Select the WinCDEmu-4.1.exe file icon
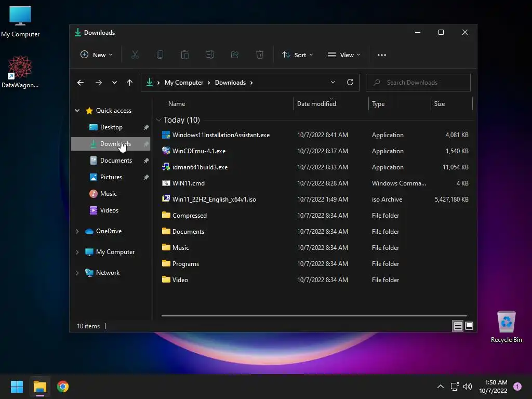The width and height of the screenshot is (532, 399). click(x=166, y=151)
